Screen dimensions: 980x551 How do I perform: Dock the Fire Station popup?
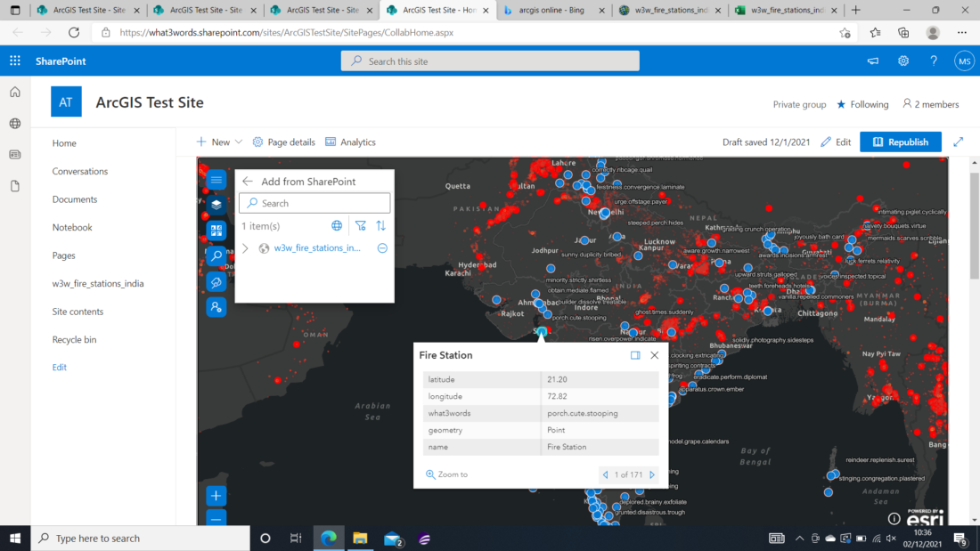pos(635,355)
